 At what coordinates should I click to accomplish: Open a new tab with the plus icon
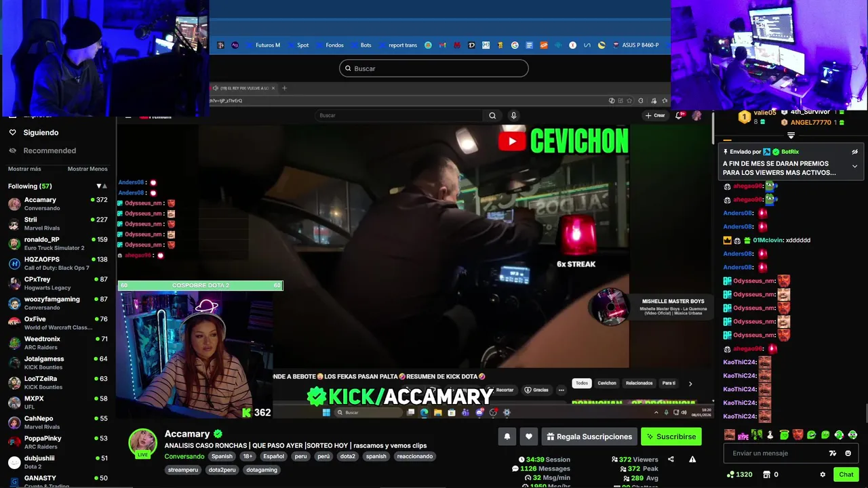click(284, 88)
